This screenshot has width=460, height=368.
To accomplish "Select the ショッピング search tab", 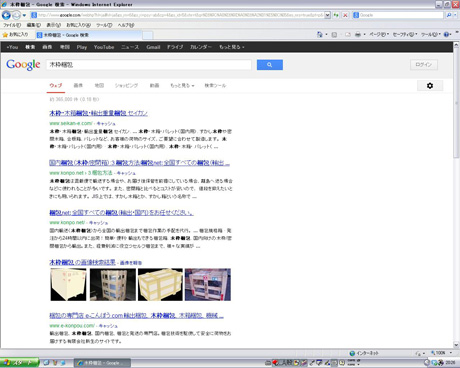I will [126, 86].
